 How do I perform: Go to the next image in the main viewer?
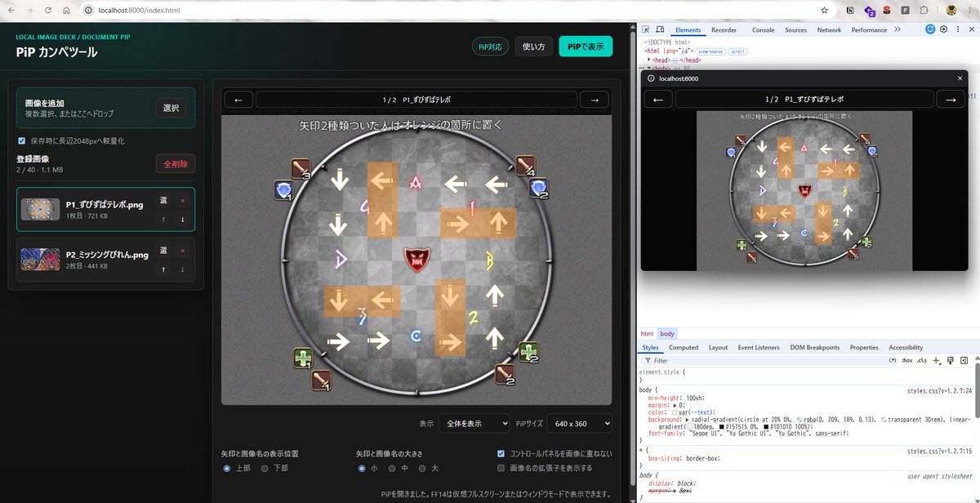point(594,100)
